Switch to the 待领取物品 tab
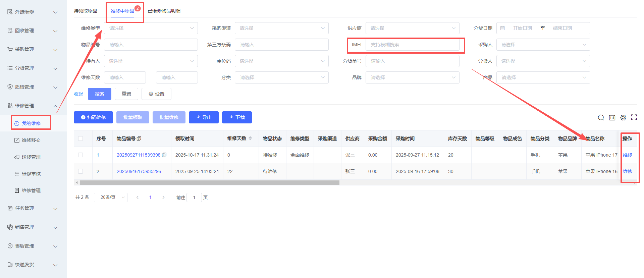This screenshot has height=278, width=644. coord(86,11)
